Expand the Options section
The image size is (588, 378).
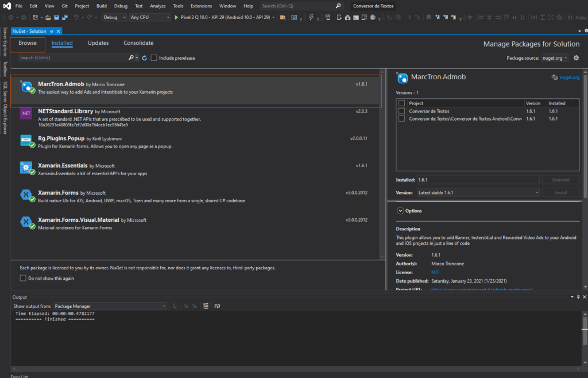tap(400, 211)
